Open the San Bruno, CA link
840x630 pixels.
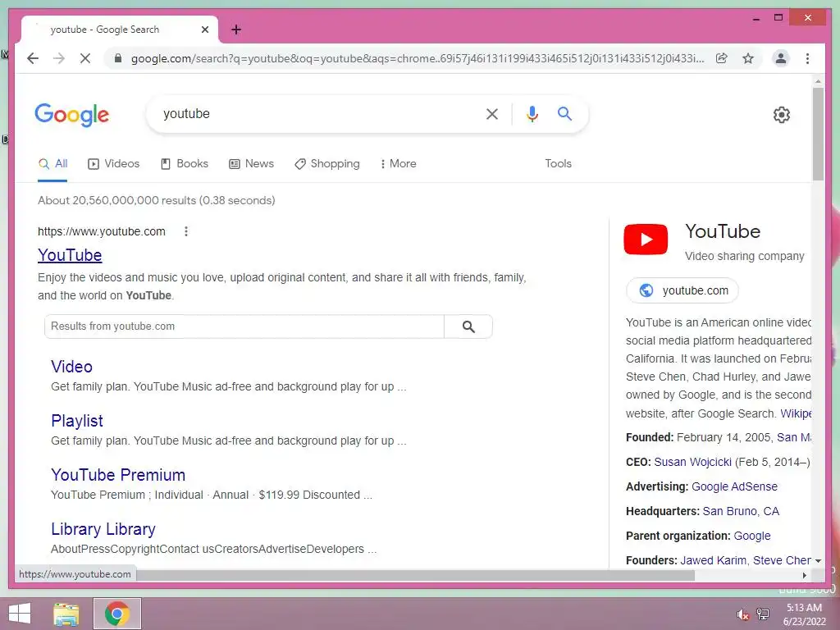[741, 512]
